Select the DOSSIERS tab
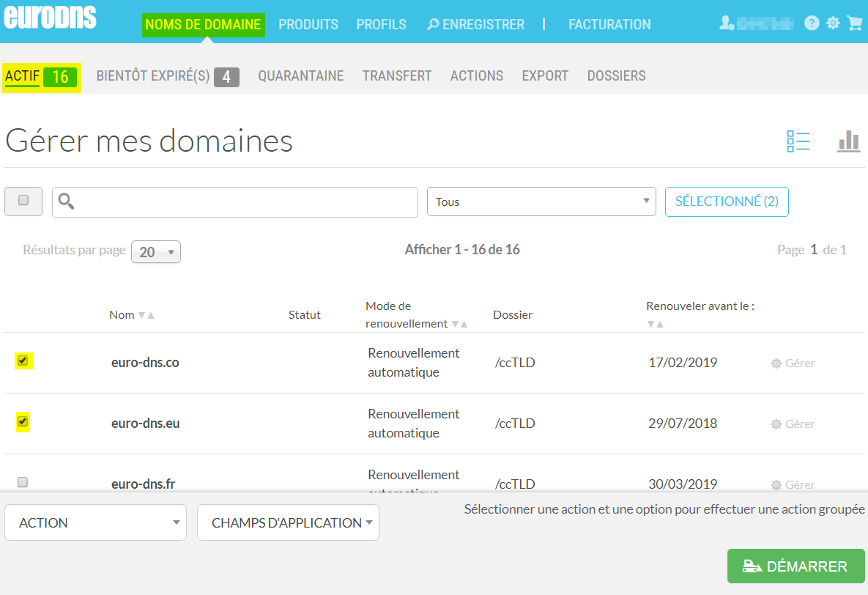Image resolution: width=868 pixels, height=595 pixels. (x=616, y=76)
